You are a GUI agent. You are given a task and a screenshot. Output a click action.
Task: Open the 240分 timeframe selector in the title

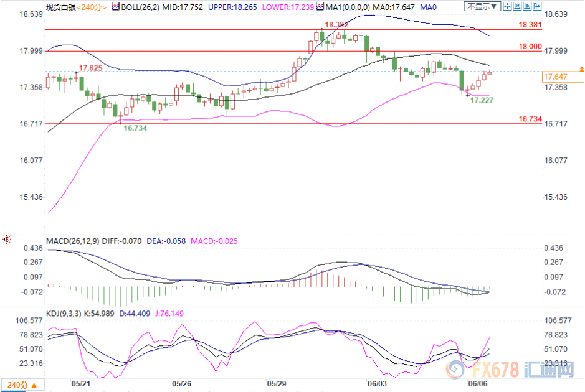tap(92, 7)
